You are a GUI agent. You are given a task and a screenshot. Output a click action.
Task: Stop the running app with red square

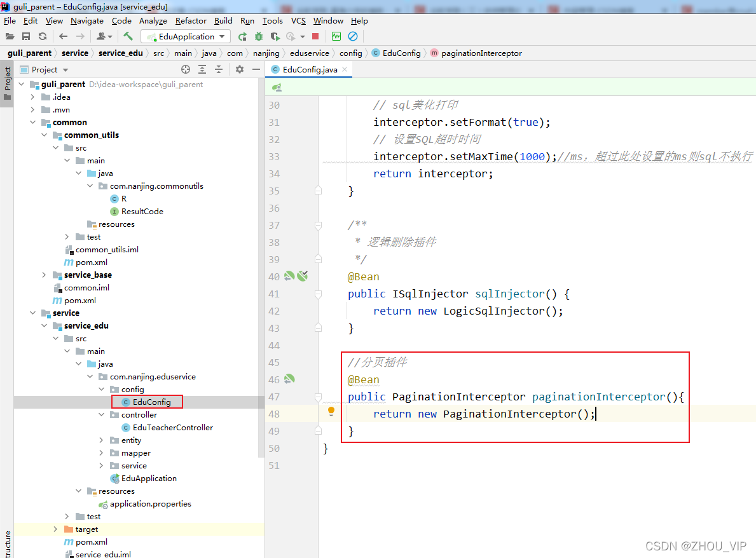click(x=315, y=36)
